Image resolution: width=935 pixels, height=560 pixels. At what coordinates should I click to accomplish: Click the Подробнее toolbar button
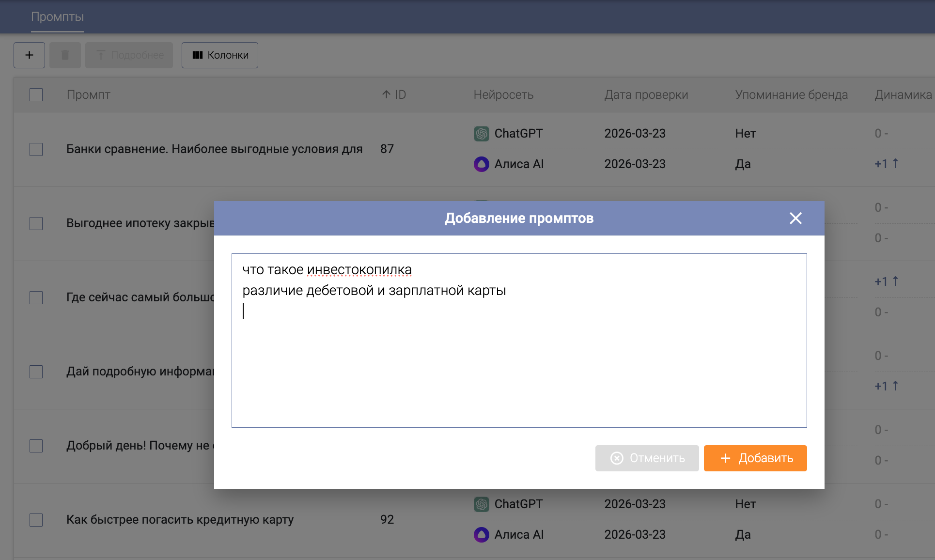(129, 55)
